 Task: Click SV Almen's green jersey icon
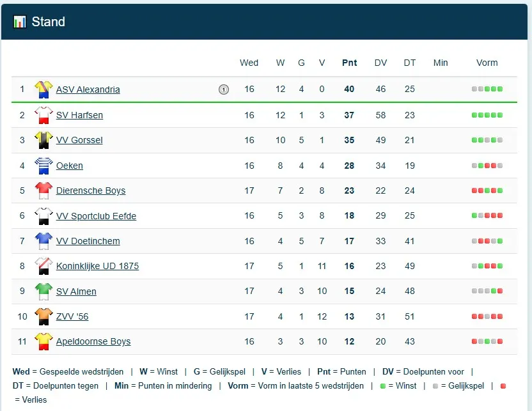43,291
